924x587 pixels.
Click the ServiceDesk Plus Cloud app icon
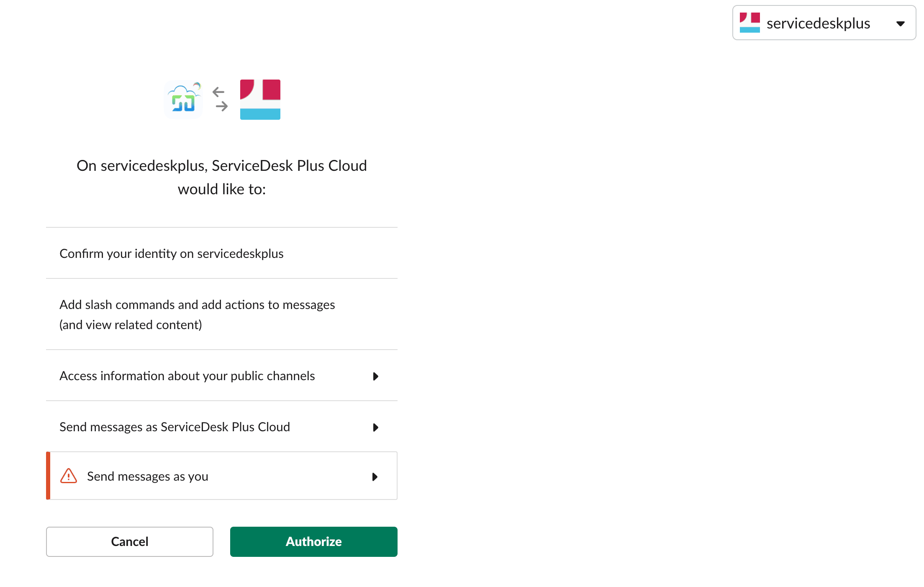pos(183,100)
